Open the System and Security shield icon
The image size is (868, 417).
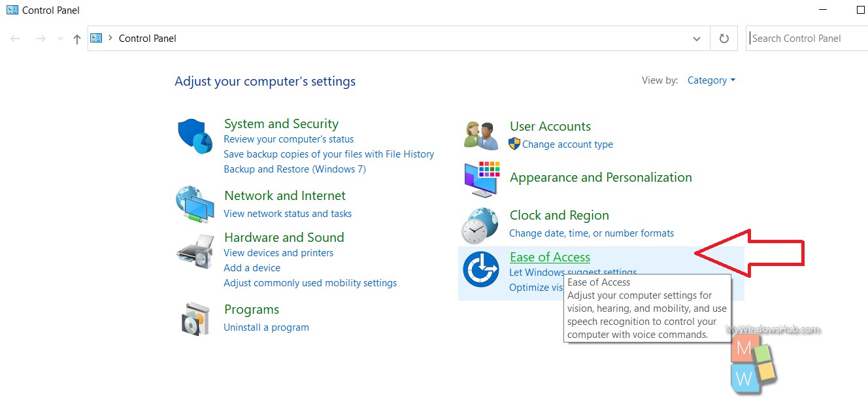coord(195,136)
